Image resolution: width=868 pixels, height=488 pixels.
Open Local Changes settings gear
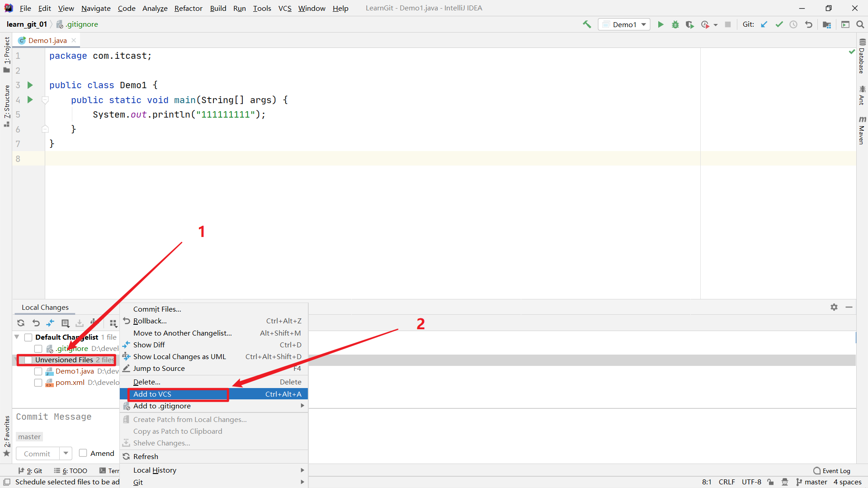834,307
